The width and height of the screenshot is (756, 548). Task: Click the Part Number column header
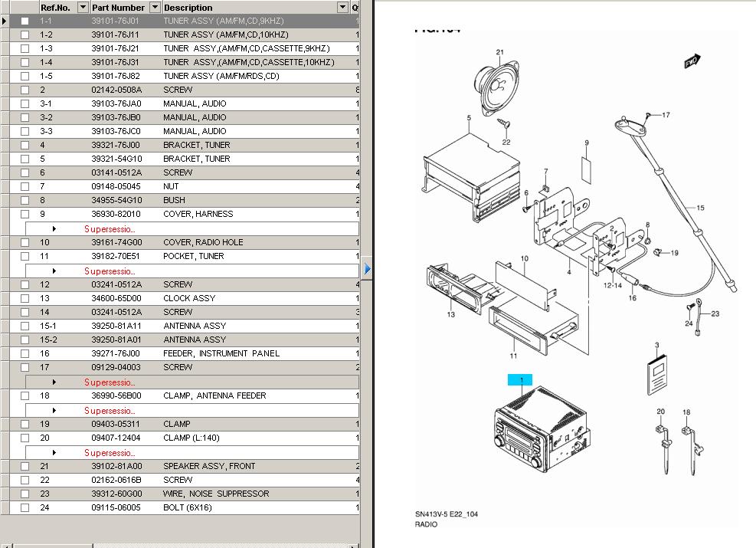pyautogui.click(x=118, y=8)
